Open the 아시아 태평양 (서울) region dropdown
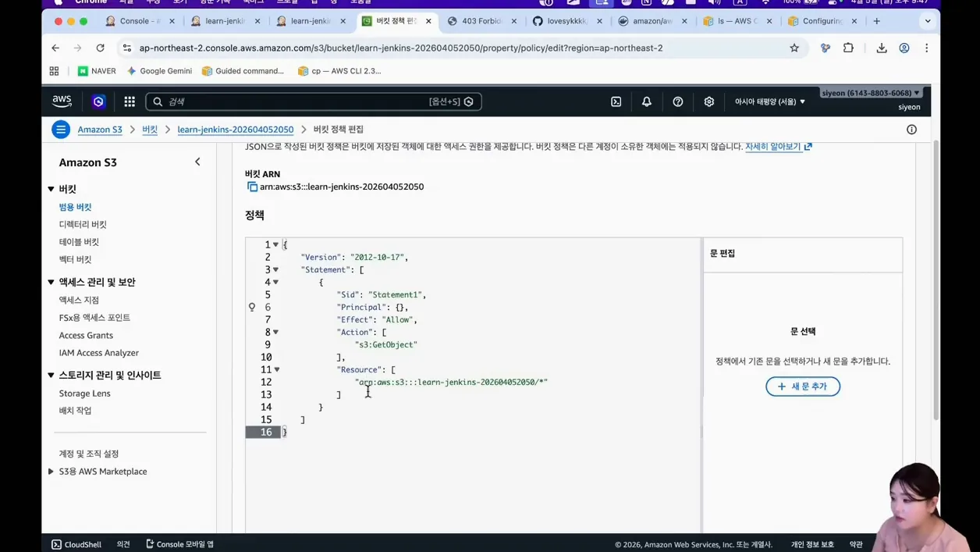This screenshot has width=980, height=552. coord(770,101)
